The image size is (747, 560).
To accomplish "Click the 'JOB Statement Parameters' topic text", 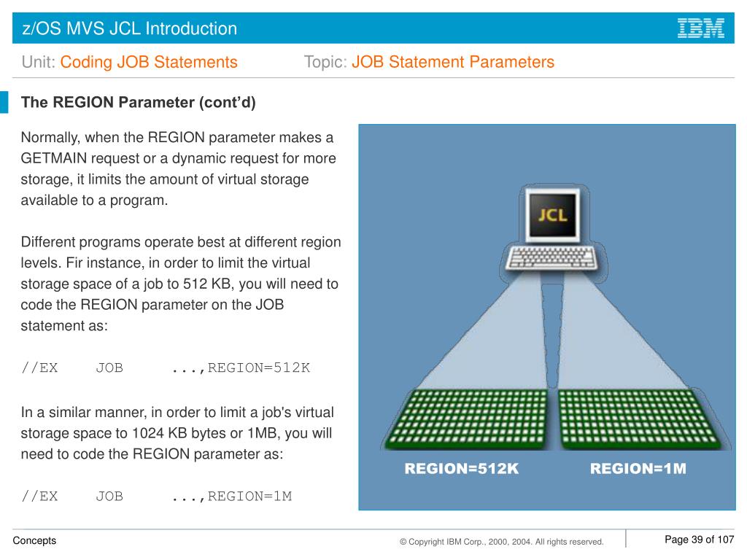I will tap(453, 62).
